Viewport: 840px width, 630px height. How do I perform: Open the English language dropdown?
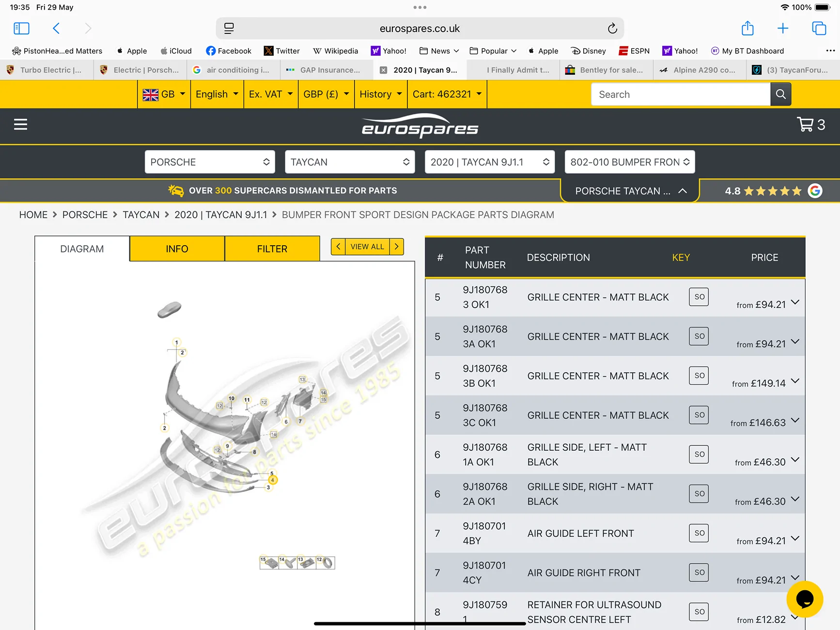(x=217, y=94)
